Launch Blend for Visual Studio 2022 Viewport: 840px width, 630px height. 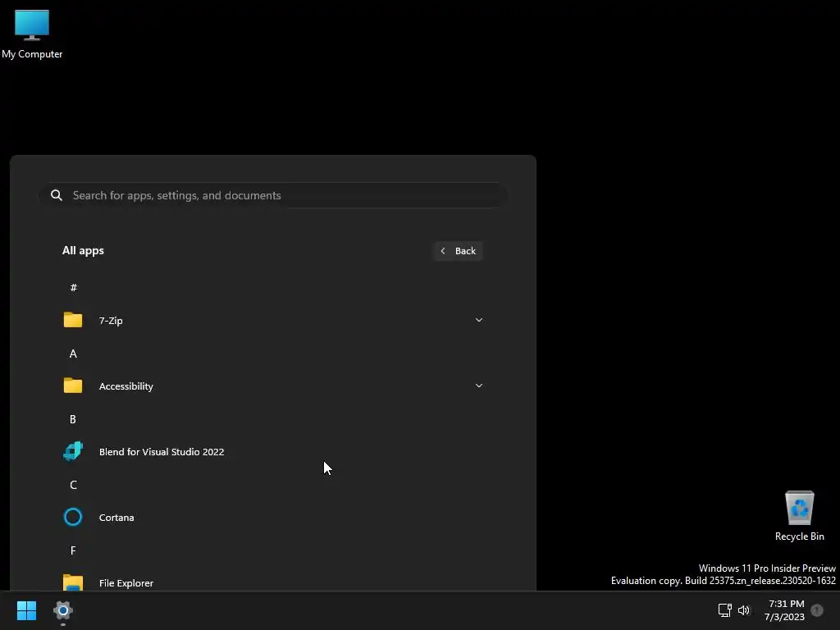point(162,452)
